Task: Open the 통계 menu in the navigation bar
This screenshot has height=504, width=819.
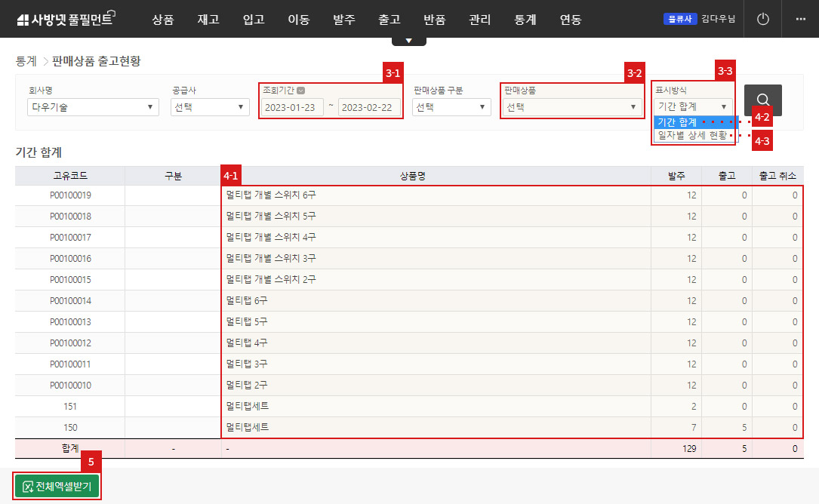Action: point(525,20)
